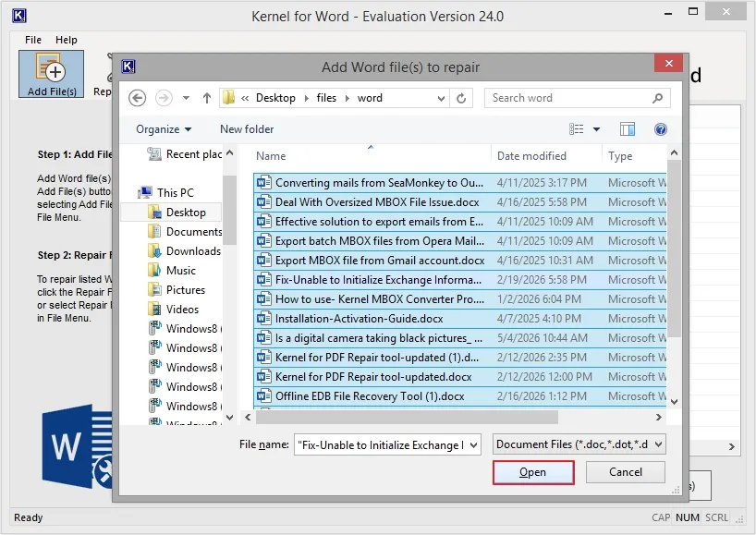756x535 pixels.
Task: Click the Downloads folder icon
Action: [x=154, y=251]
